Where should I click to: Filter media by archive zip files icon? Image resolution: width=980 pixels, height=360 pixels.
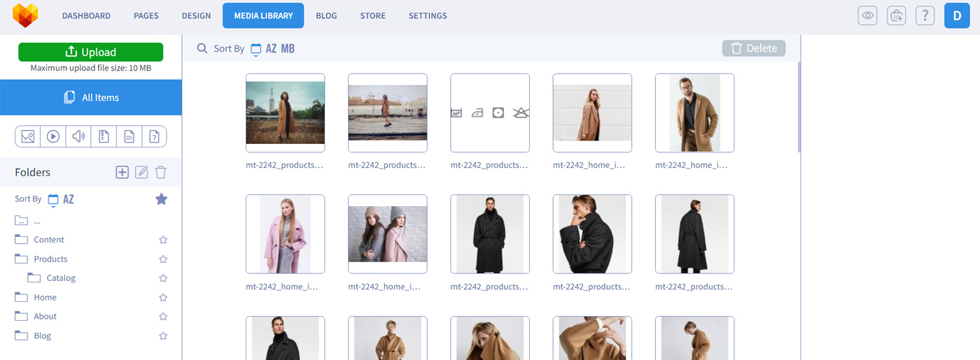click(104, 136)
